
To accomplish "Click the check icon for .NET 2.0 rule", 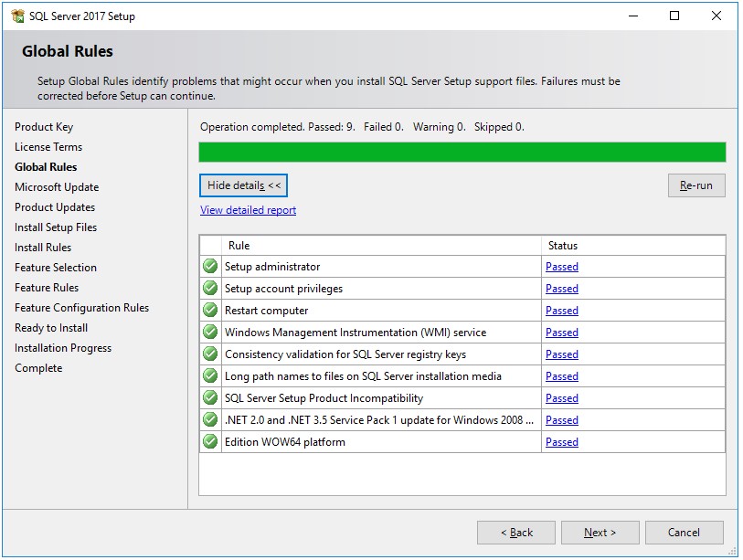I will (x=210, y=419).
